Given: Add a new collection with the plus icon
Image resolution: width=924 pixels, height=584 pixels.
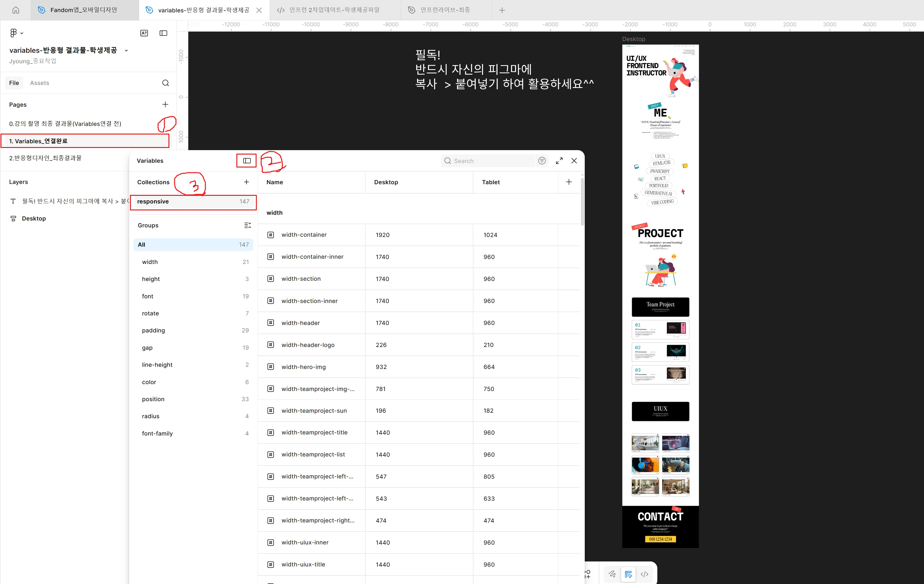Looking at the screenshot, I should (x=246, y=182).
